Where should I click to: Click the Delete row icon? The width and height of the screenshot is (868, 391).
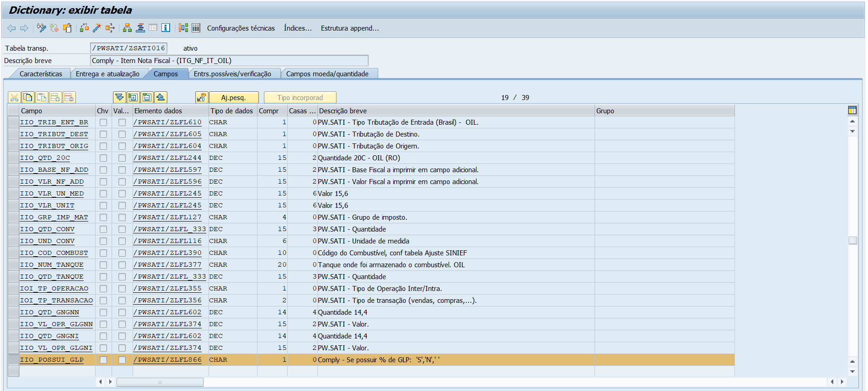pos(69,97)
